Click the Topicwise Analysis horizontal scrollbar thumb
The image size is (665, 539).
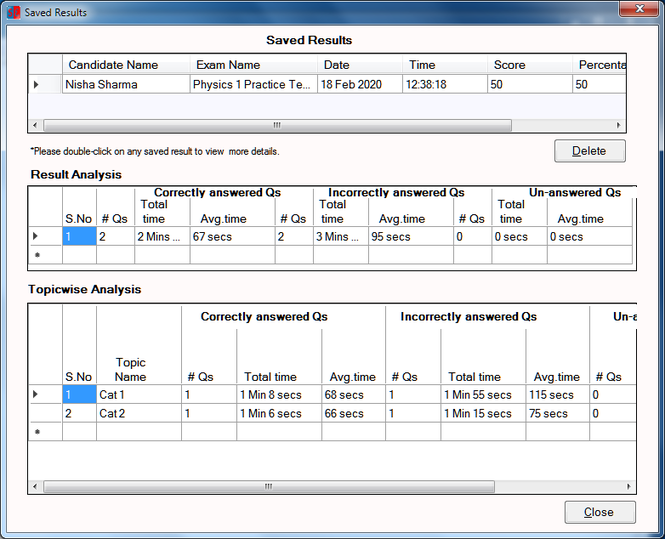pos(269,486)
